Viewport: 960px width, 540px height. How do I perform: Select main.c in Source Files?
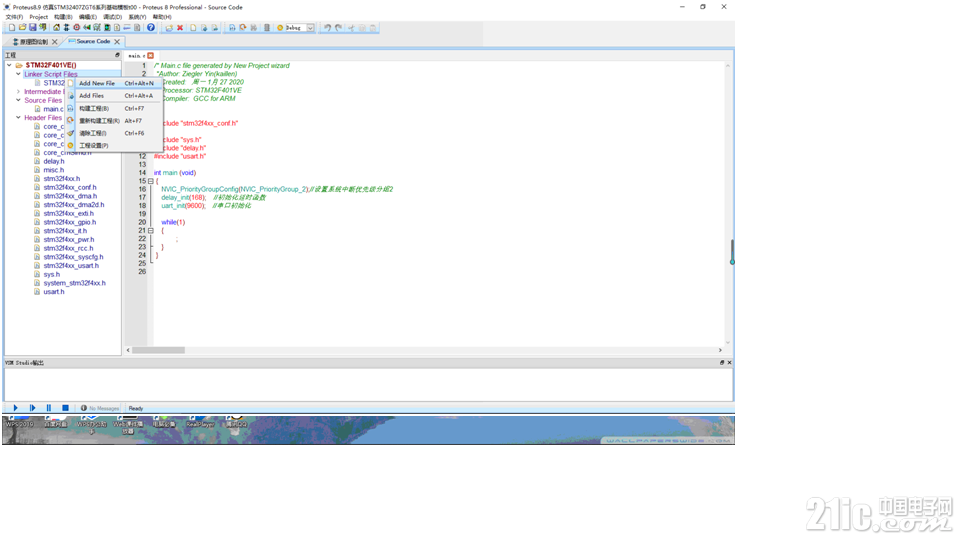(53, 109)
